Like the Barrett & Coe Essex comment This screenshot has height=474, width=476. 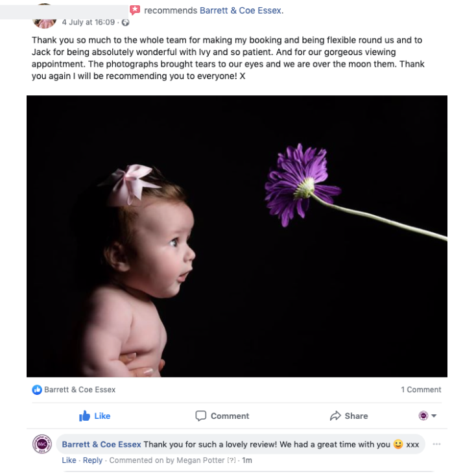pyautogui.click(x=69, y=460)
